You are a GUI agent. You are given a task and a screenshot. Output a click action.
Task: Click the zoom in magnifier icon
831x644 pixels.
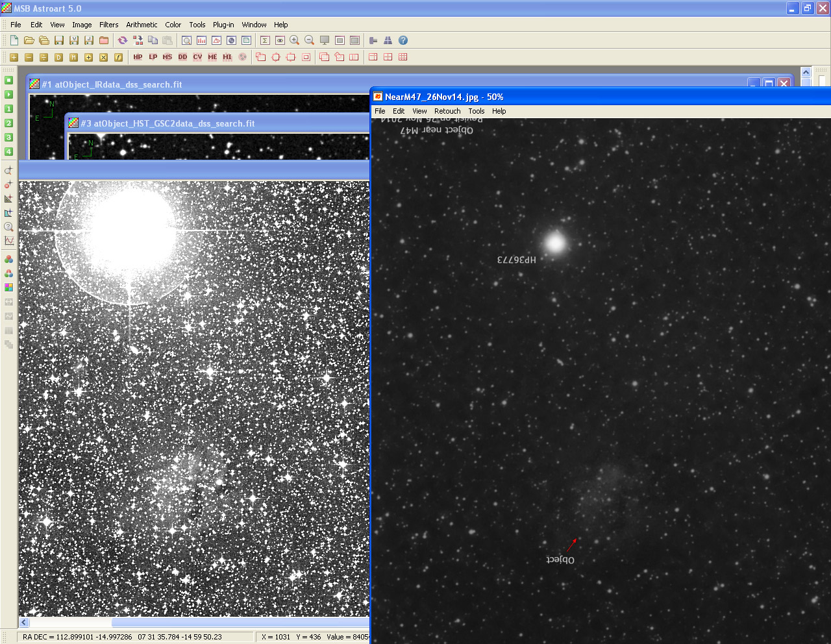click(x=294, y=40)
